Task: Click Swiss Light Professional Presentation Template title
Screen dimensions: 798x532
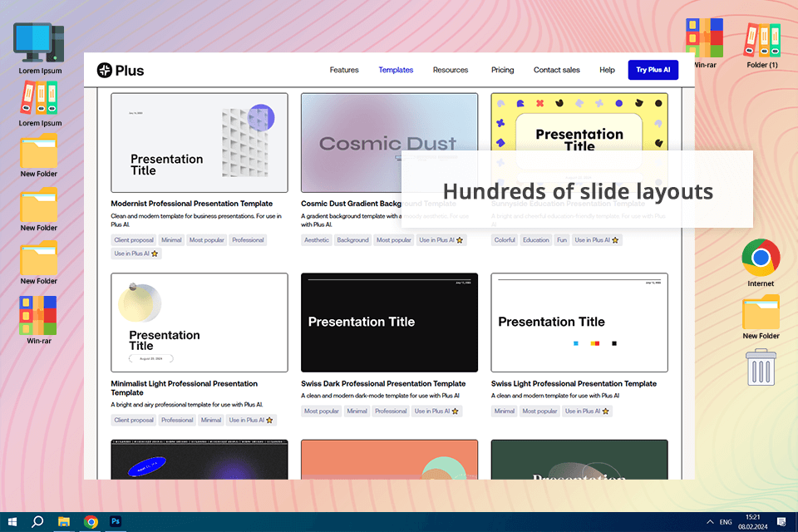Action: coord(574,383)
